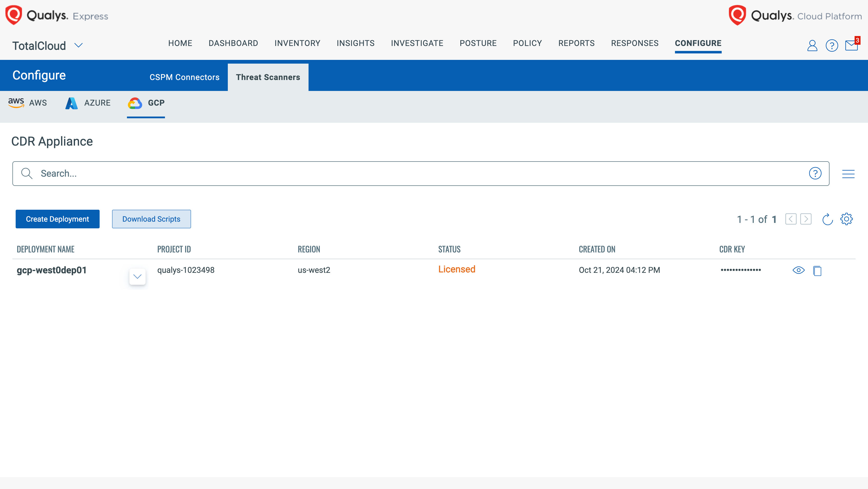Click project ID qualys-1023498

[x=186, y=270]
